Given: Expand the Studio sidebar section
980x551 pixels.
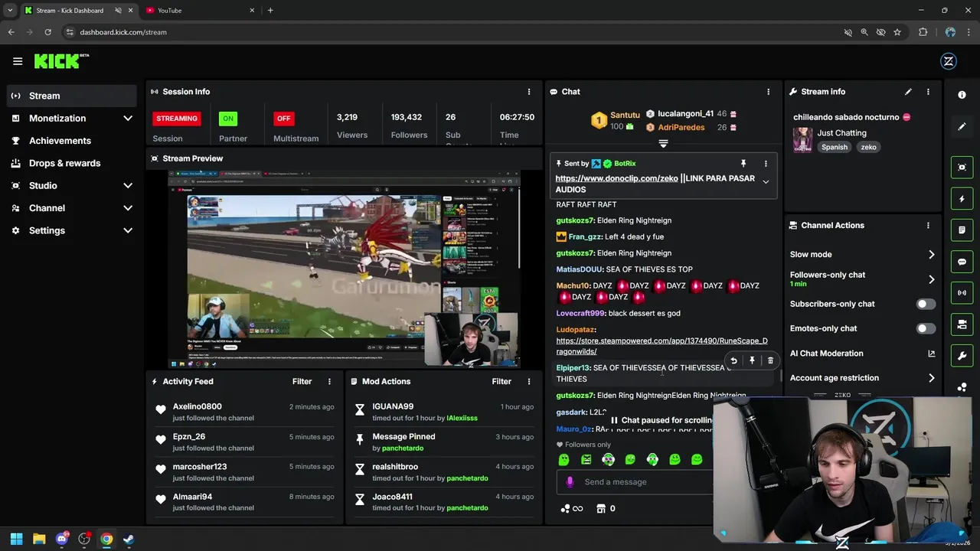Looking at the screenshot, I should pos(128,186).
